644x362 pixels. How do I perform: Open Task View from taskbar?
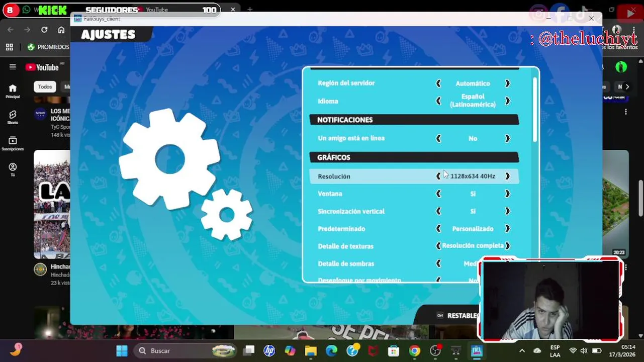tap(249, 351)
